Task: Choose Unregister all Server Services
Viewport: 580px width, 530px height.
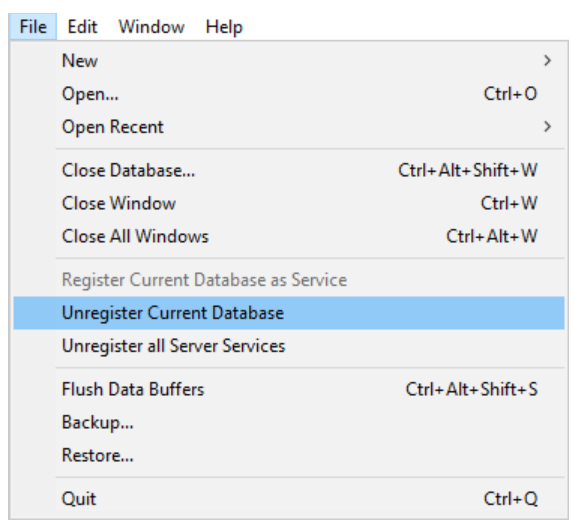Action: pos(289,346)
